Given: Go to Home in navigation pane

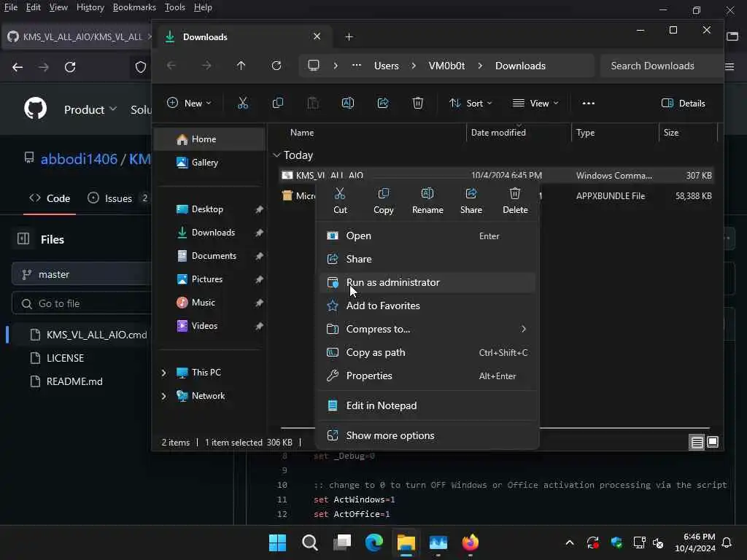Looking at the screenshot, I should (209, 139).
